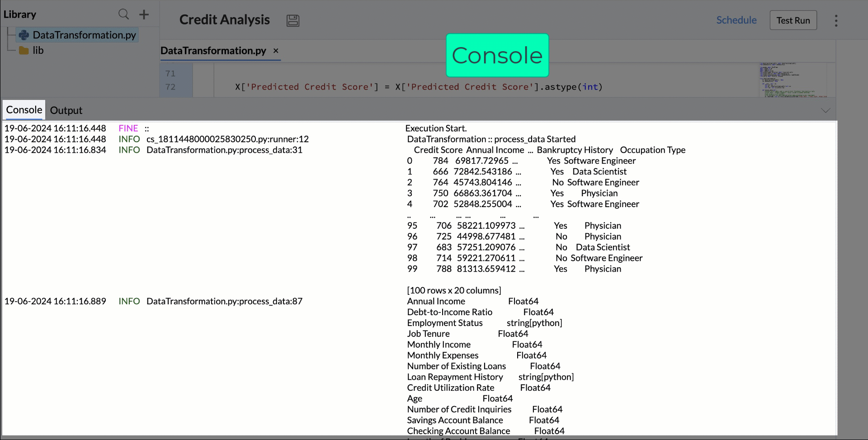The image size is (868, 440).
Task: Click the Python file icon beside DataTransformation.py
Action: [23, 34]
